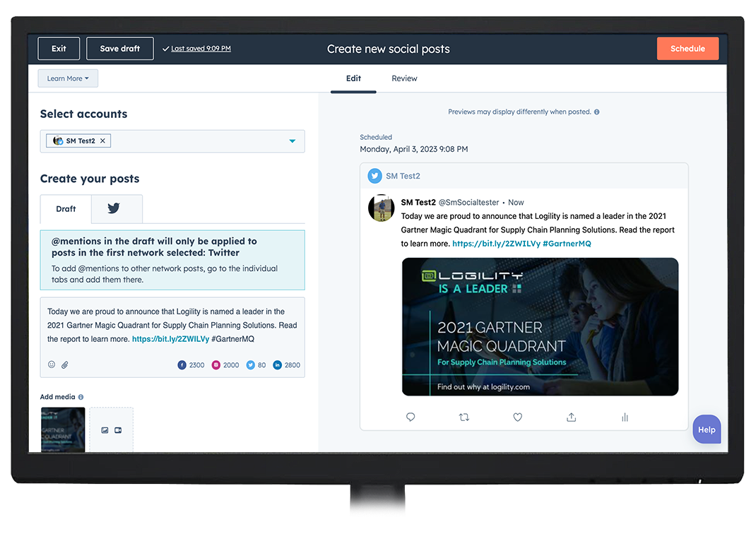
Task: Click the Logility image in tweet preview
Action: point(540,327)
